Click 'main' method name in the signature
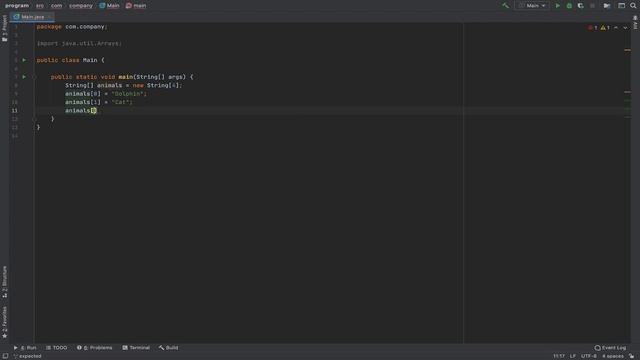 pos(126,77)
